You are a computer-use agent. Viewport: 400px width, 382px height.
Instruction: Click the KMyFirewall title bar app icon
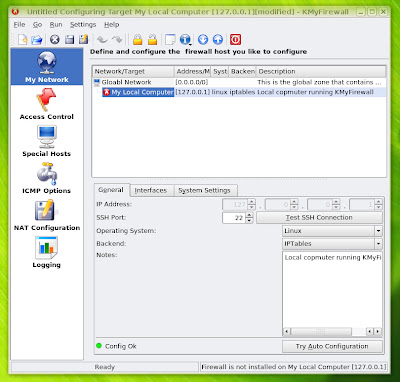click(16, 12)
